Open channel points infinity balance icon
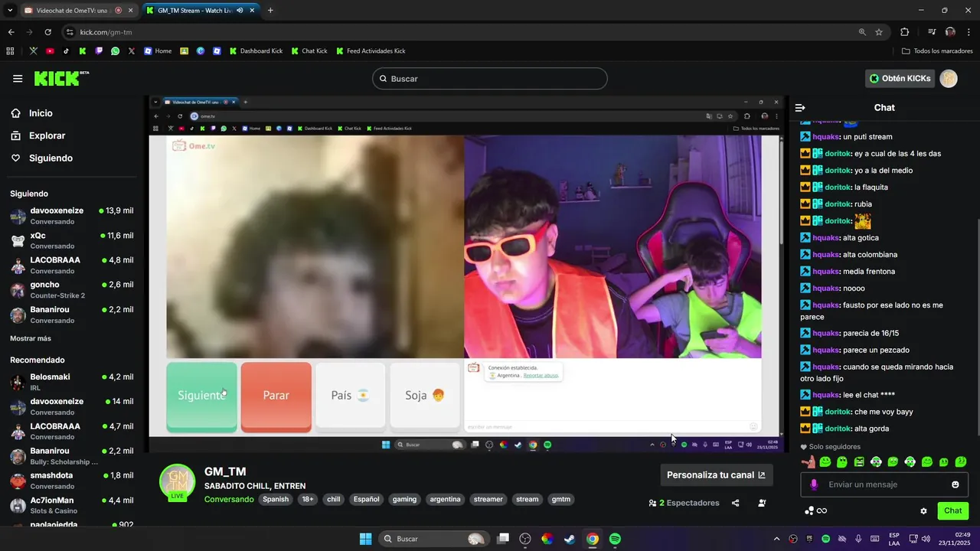The image size is (980, 551). pyautogui.click(x=816, y=510)
